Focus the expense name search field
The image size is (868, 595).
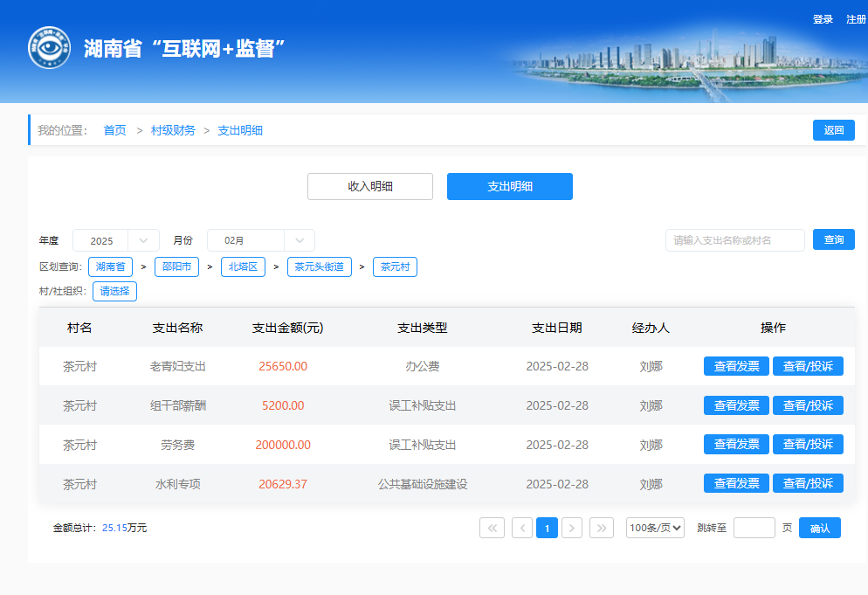734,240
